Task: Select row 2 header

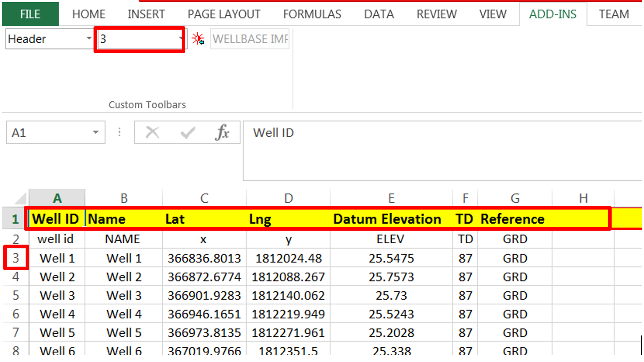Action: [15, 239]
